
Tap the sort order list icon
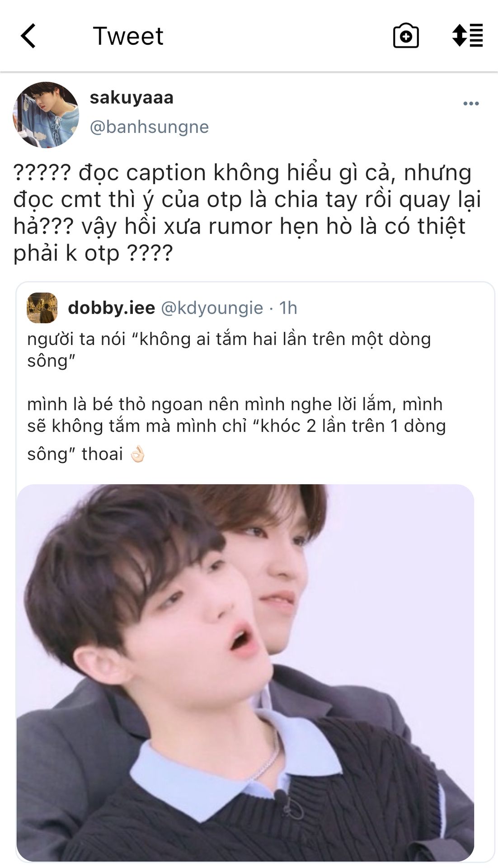467,35
